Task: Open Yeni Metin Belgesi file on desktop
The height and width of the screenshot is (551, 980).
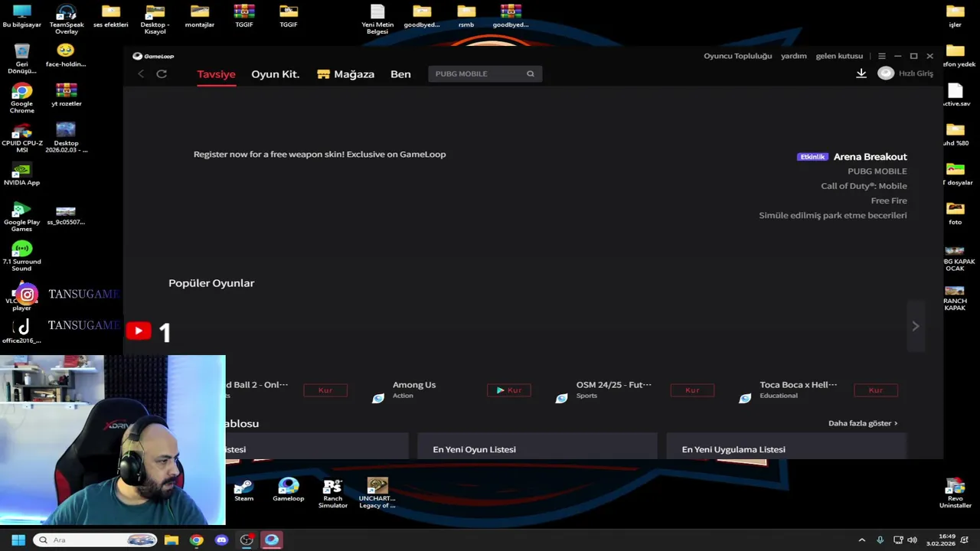Action: pyautogui.click(x=377, y=19)
